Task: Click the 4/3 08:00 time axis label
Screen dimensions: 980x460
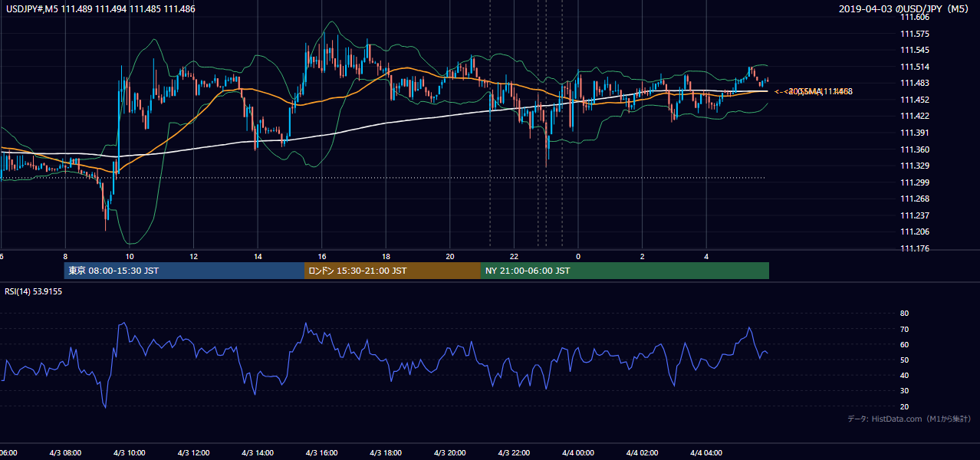Action: tap(65, 452)
